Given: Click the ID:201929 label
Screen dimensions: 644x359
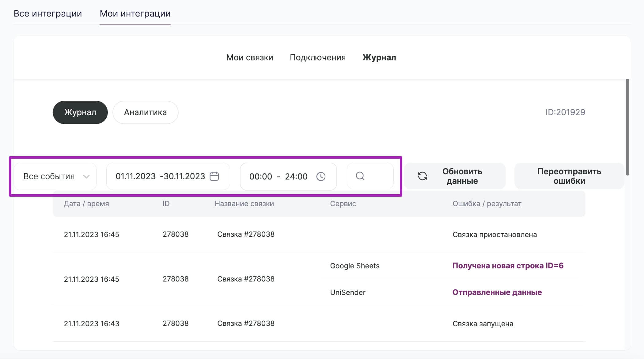Looking at the screenshot, I should 565,112.
